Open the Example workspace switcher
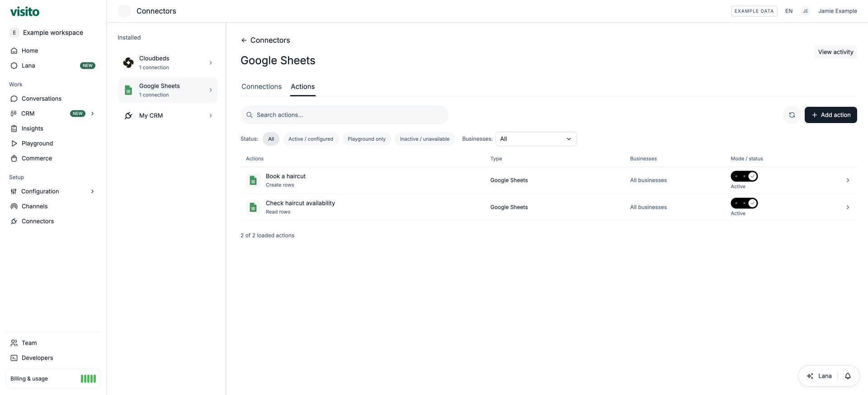 pyautogui.click(x=53, y=33)
